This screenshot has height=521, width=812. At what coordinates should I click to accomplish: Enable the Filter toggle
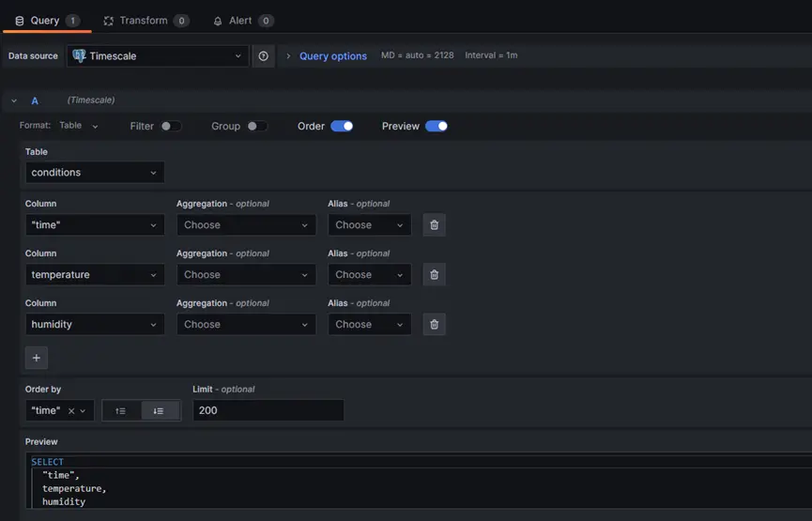[170, 126]
